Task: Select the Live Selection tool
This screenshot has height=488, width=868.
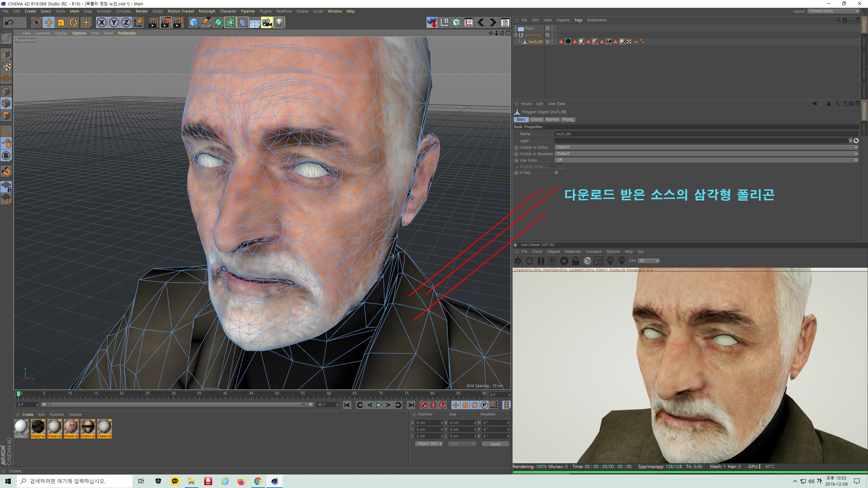Action: (x=36, y=23)
